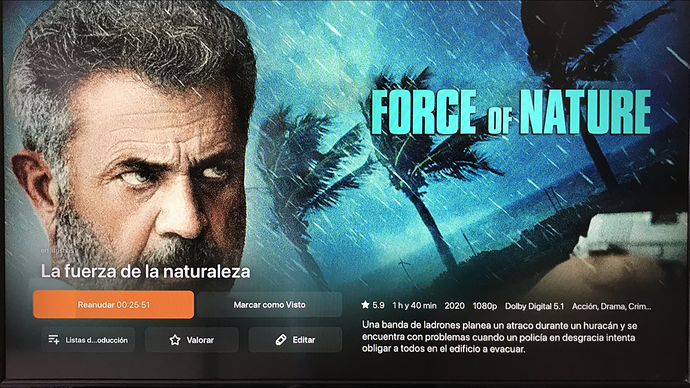690x388 pixels.
Task: Select the 1 h y 40 min duration
Action: pyautogui.click(x=415, y=305)
